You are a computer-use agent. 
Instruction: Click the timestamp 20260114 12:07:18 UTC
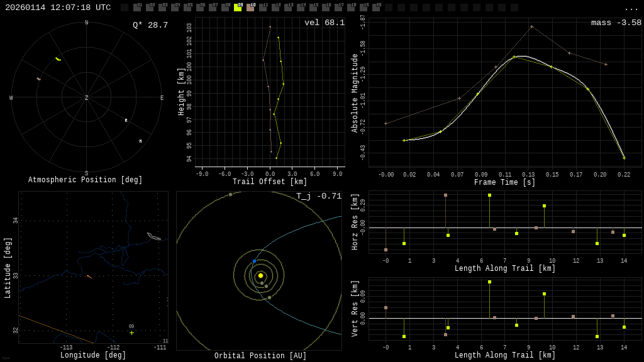pos(58,8)
